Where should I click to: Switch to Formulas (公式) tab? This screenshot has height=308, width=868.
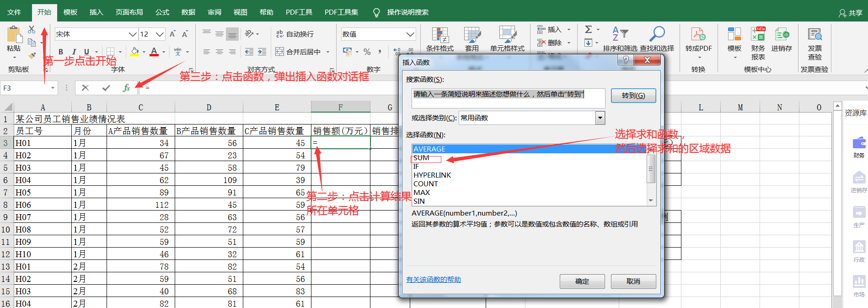click(162, 12)
